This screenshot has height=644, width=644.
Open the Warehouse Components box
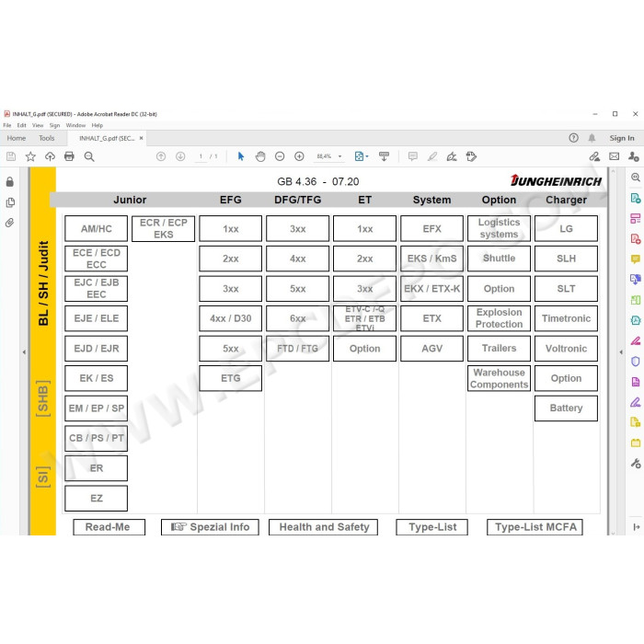pyautogui.click(x=499, y=378)
